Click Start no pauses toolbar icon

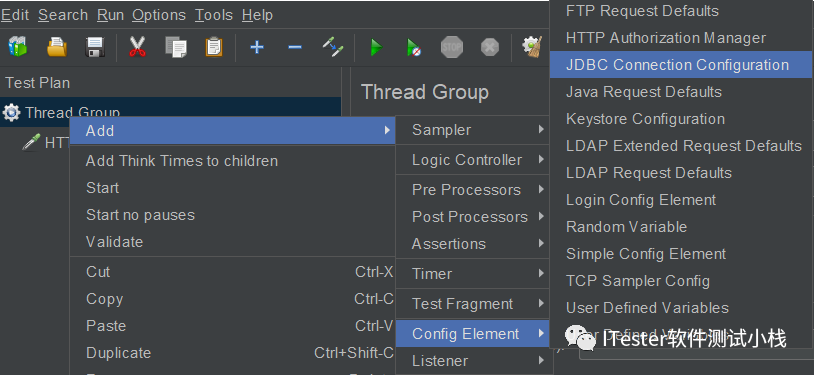[x=414, y=48]
